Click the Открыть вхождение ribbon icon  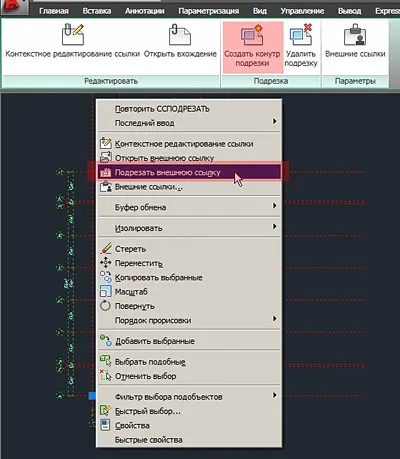pos(180,34)
